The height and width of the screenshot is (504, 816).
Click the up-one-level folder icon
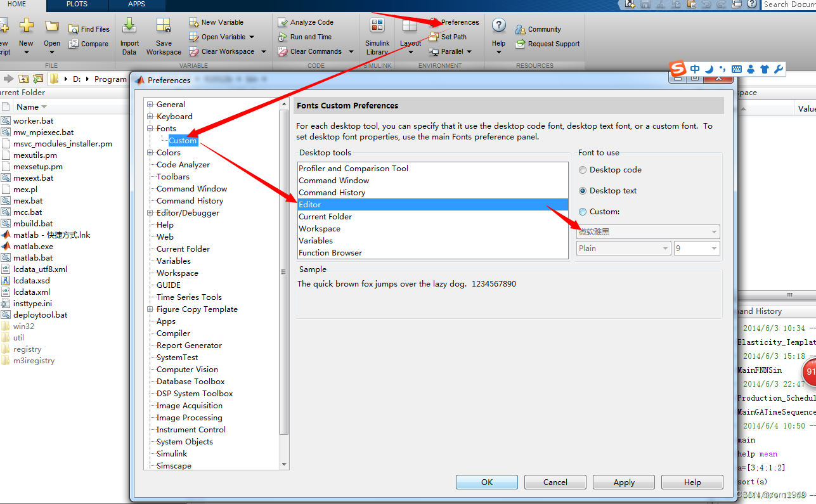23,79
